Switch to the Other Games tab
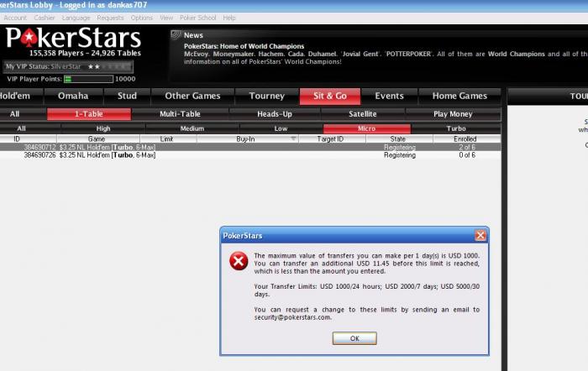The width and height of the screenshot is (588, 371). (x=192, y=96)
